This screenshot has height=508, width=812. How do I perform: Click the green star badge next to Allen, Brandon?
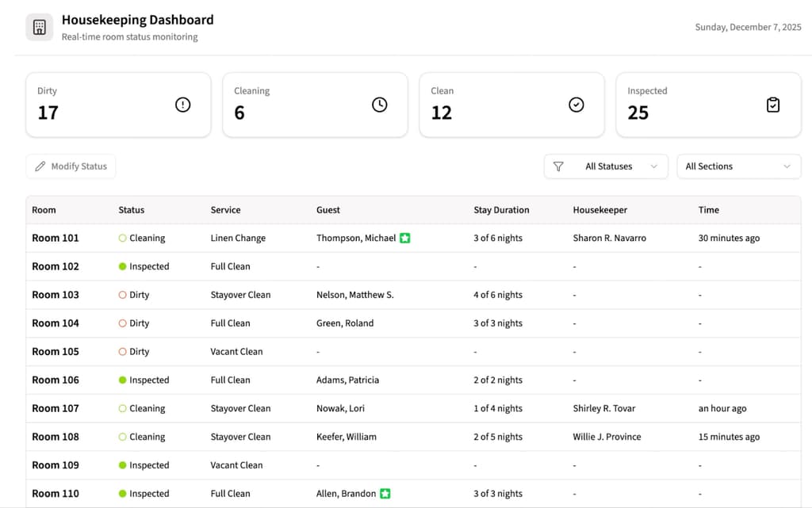385,493
